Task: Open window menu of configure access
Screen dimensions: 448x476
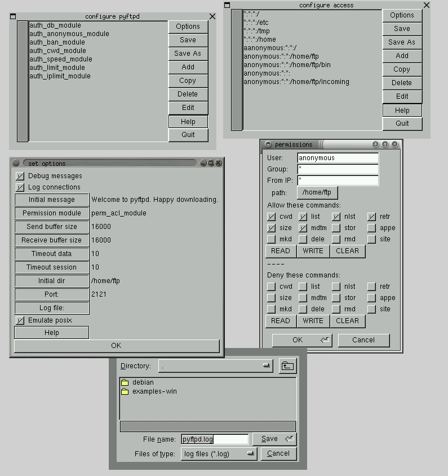Action: [x=227, y=5]
